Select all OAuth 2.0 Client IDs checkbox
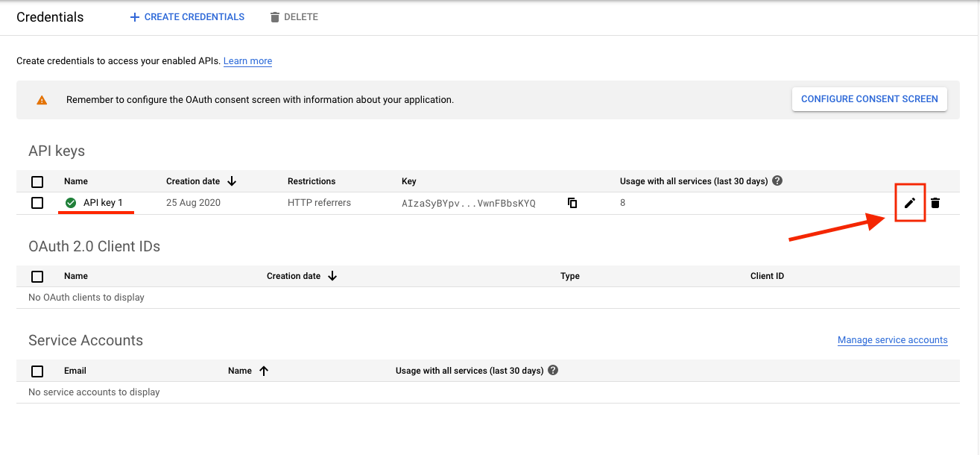The width and height of the screenshot is (980, 455). (37, 276)
